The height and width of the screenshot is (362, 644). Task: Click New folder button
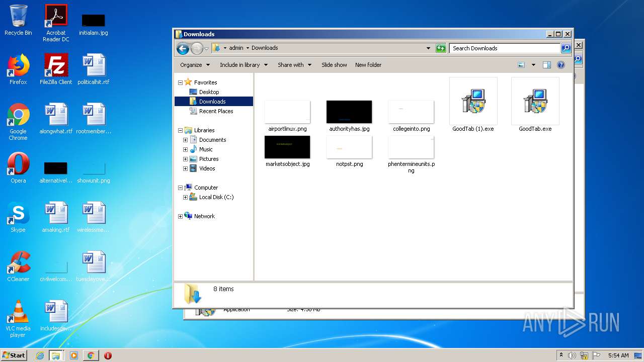point(368,65)
